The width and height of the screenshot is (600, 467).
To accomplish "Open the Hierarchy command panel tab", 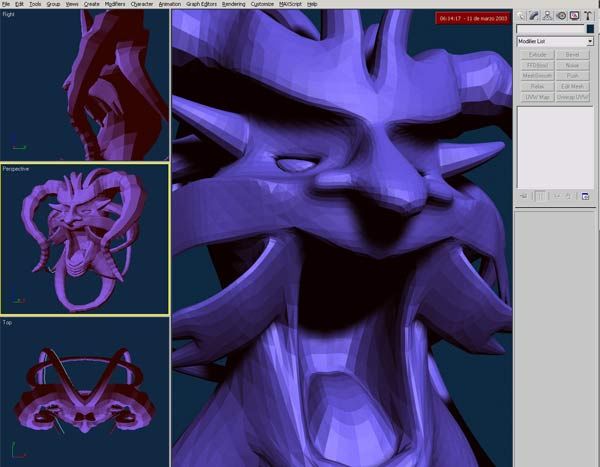I will [548, 16].
